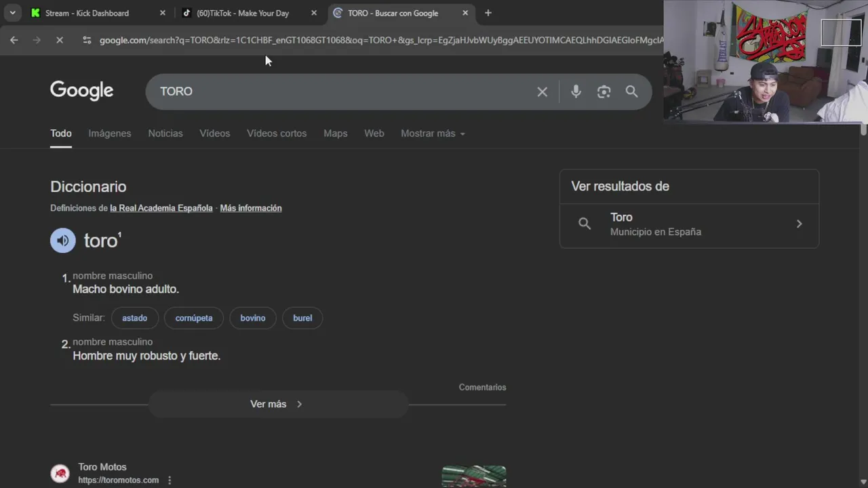Open Maps results
The width and height of the screenshot is (868, 488).
tap(336, 134)
